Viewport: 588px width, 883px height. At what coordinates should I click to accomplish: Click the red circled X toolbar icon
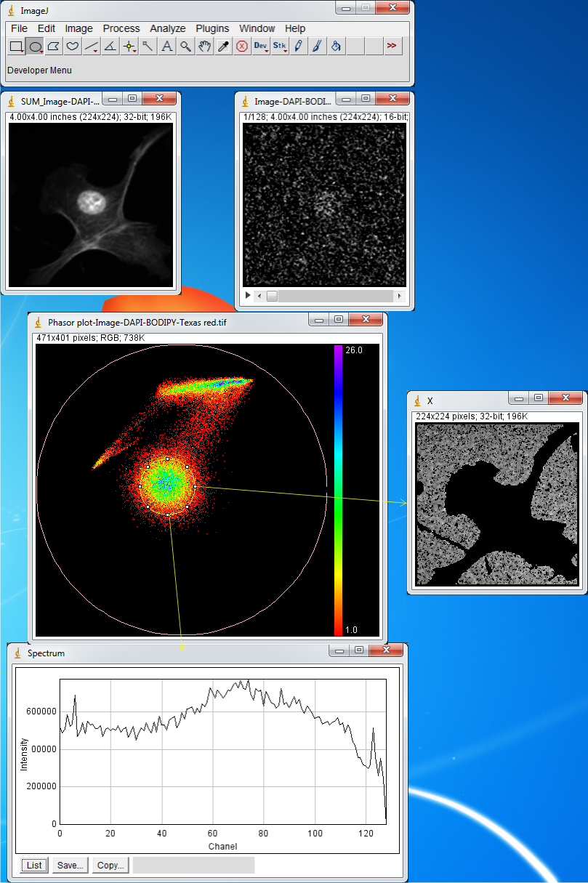(x=242, y=47)
